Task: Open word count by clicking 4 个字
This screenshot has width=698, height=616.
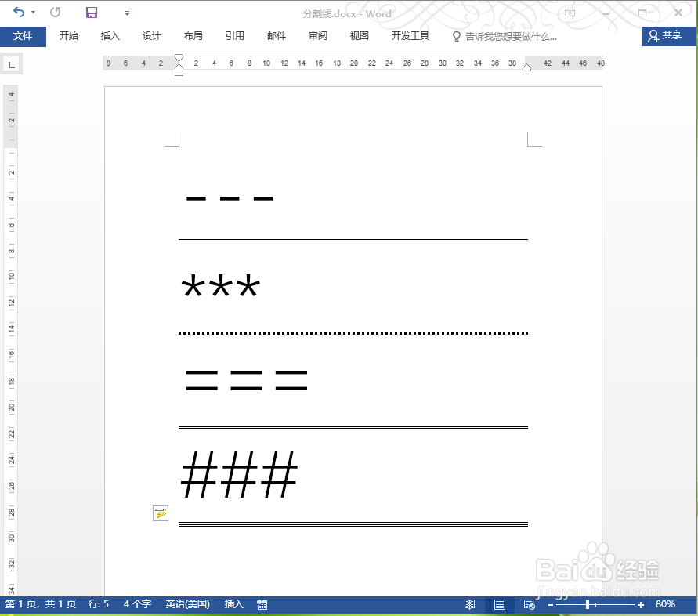Action: tap(136, 604)
